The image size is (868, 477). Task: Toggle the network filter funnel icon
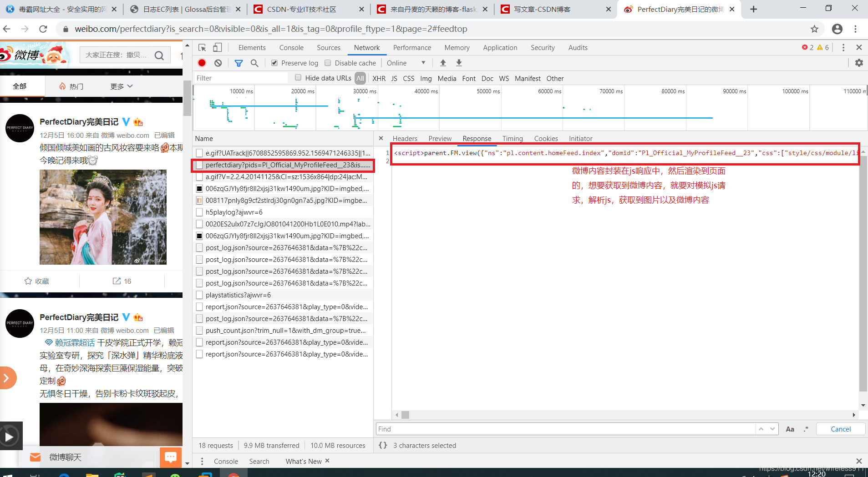(x=239, y=63)
